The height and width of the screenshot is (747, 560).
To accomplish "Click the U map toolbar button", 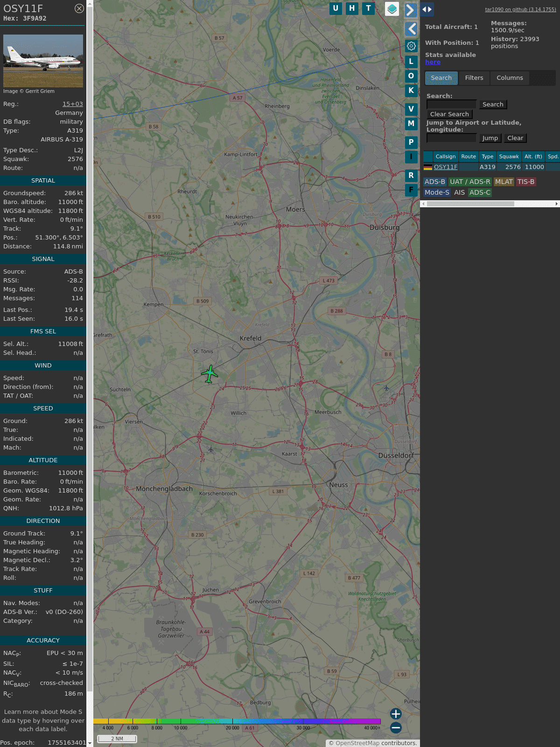I will pyautogui.click(x=336, y=8).
